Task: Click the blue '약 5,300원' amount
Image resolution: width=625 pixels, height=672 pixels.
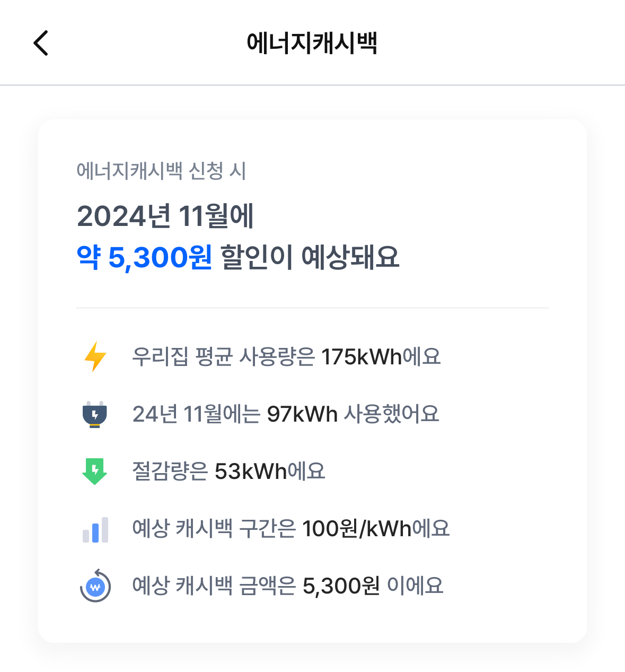Action: (x=144, y=257)
